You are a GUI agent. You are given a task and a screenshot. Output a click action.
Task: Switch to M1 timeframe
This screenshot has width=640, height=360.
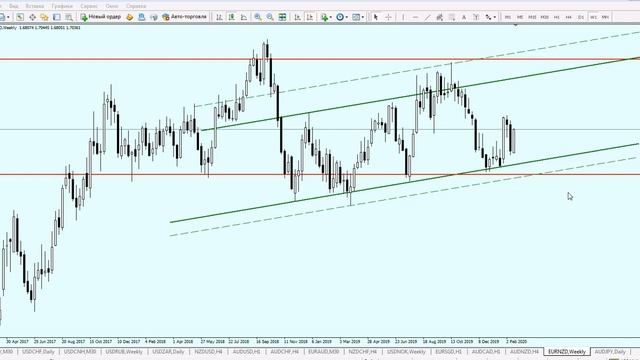pyautogui.click(x=508, y=17)
